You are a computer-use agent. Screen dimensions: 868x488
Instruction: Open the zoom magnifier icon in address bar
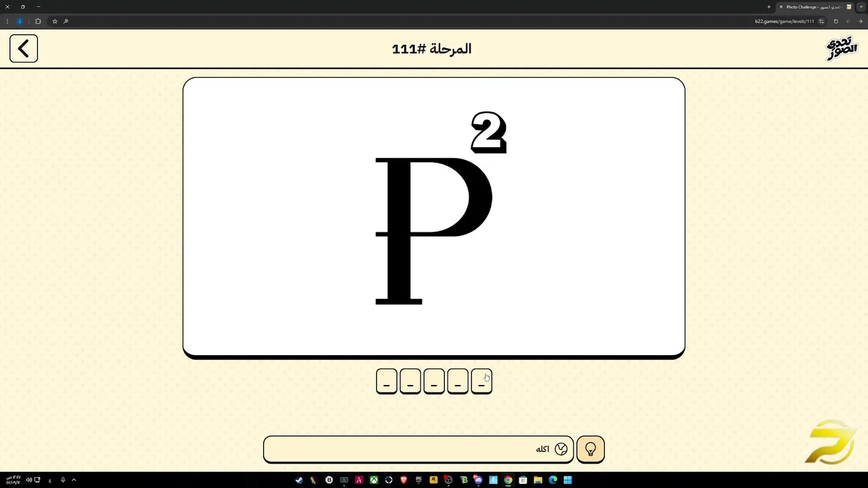(x=66, y=21)
